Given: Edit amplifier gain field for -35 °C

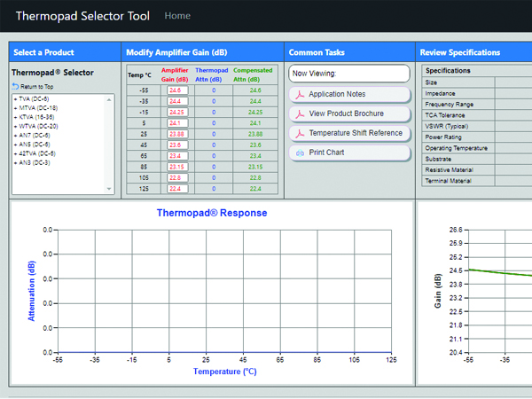Looking at the screenshot, I should click(x=177, y=101).
